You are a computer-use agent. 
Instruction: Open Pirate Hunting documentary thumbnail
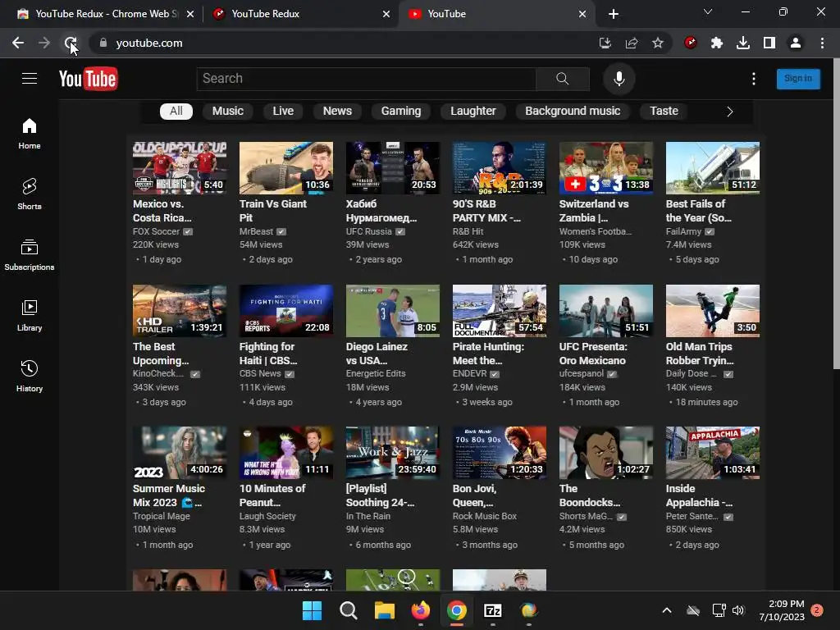coord(500,311)
